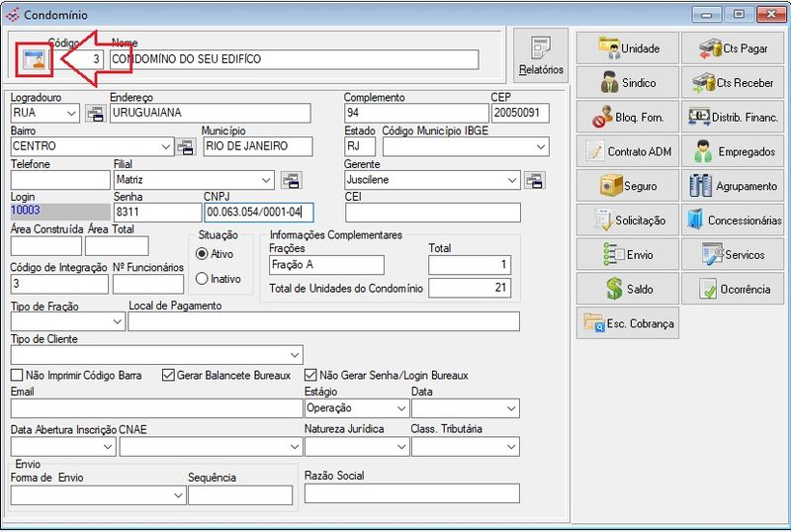Click the lookup icon beside Filial
791x532 pixels.
290,180
